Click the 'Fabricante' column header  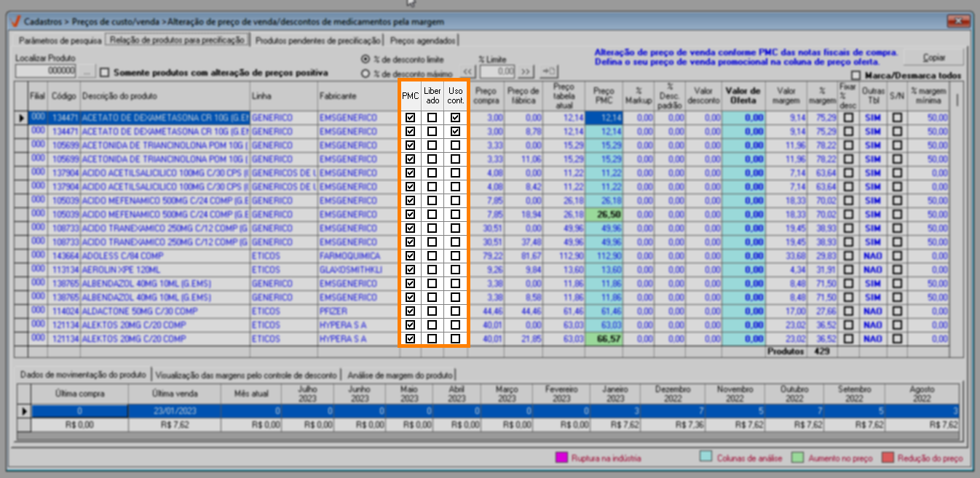[x=357, y=96]
